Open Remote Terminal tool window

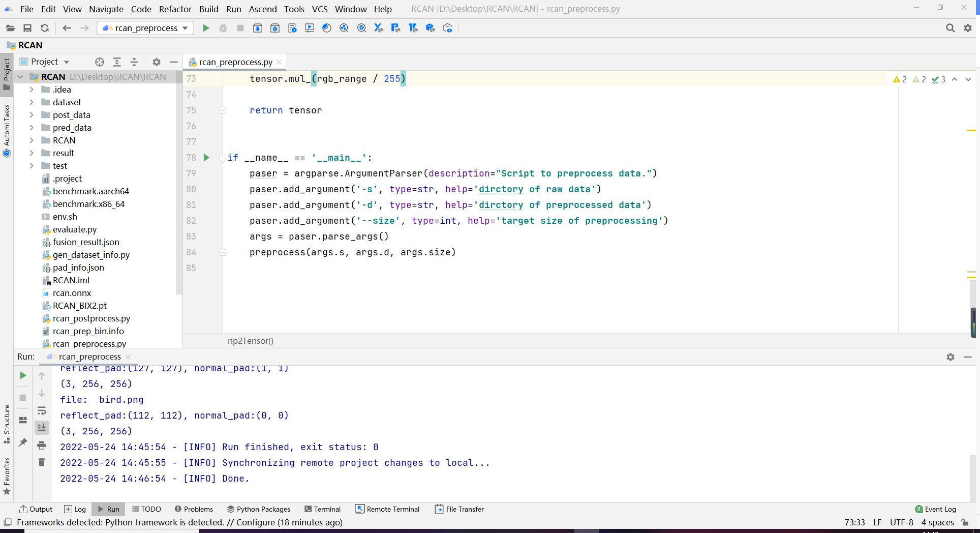click(x=387, y=509)
